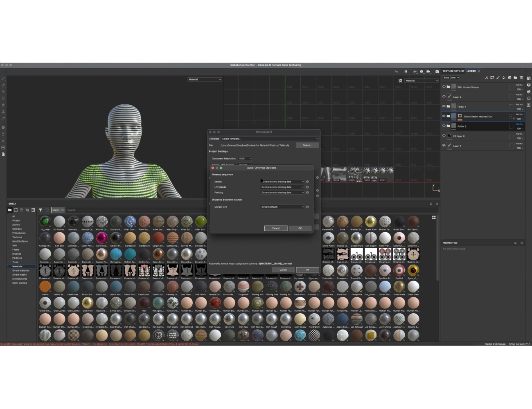Select Smart materials in shelf categories
The image size is (532, 409).
click(20, 270)
